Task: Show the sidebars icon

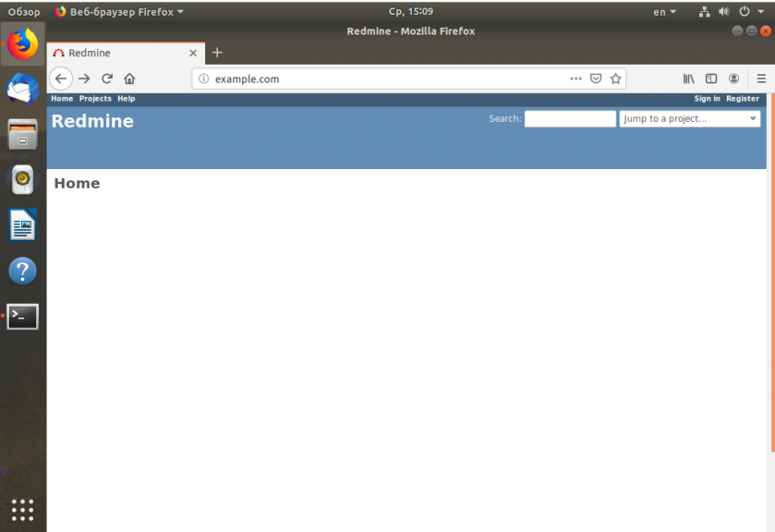Action: pyautogui.click(x=711, y=79)
